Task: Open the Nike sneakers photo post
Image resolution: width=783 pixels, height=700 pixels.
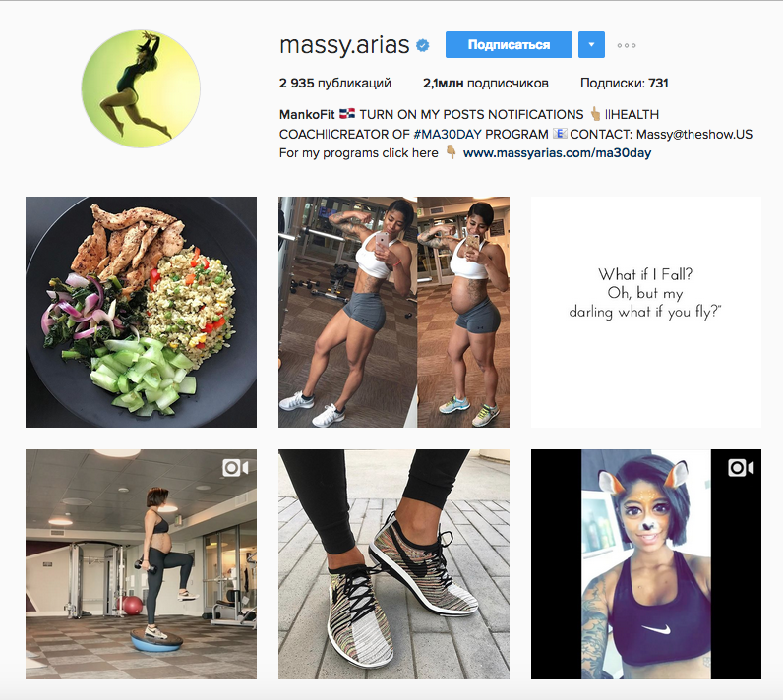Action: coord(394,564)
